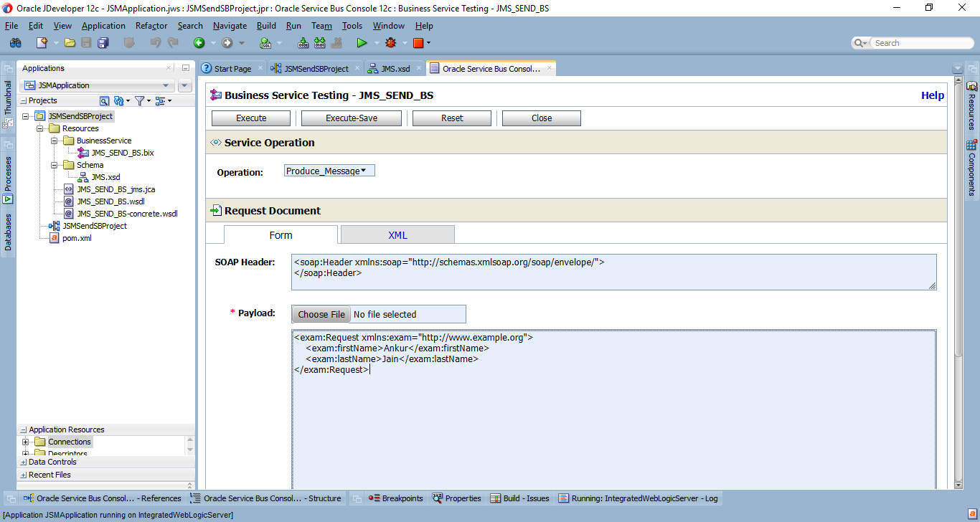Open the Produce_Message operation dropdown

[329, 170]
